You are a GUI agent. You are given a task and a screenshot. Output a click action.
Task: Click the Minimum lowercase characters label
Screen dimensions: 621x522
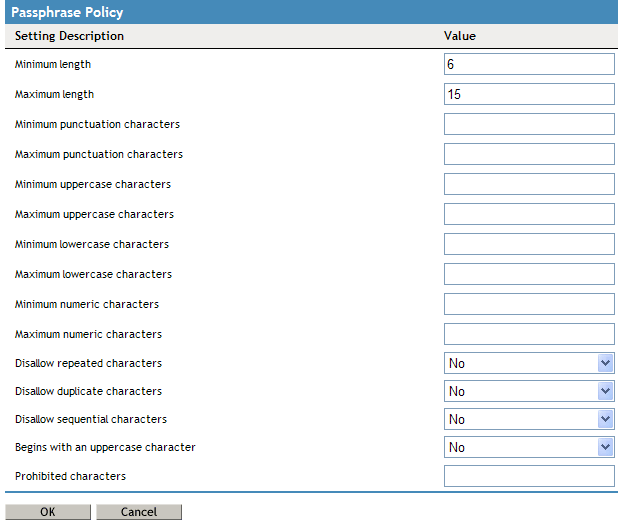pyautogui.click(x=92, y=244)
